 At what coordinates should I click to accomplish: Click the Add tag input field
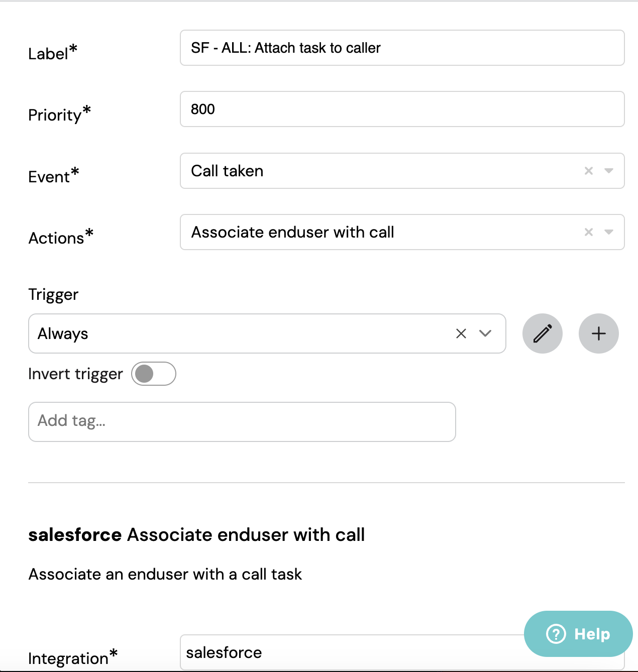click(242, 422)
